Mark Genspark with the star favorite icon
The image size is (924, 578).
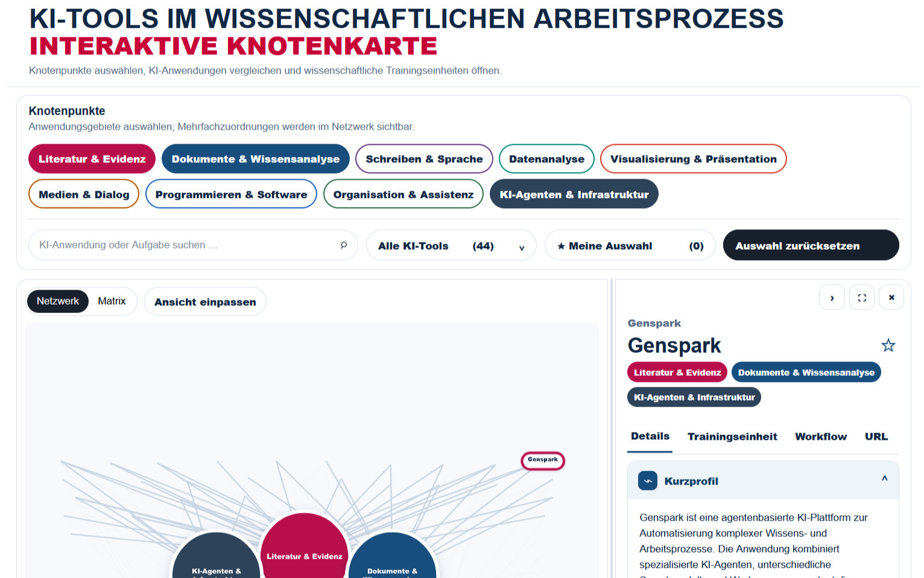coord(888,345)
